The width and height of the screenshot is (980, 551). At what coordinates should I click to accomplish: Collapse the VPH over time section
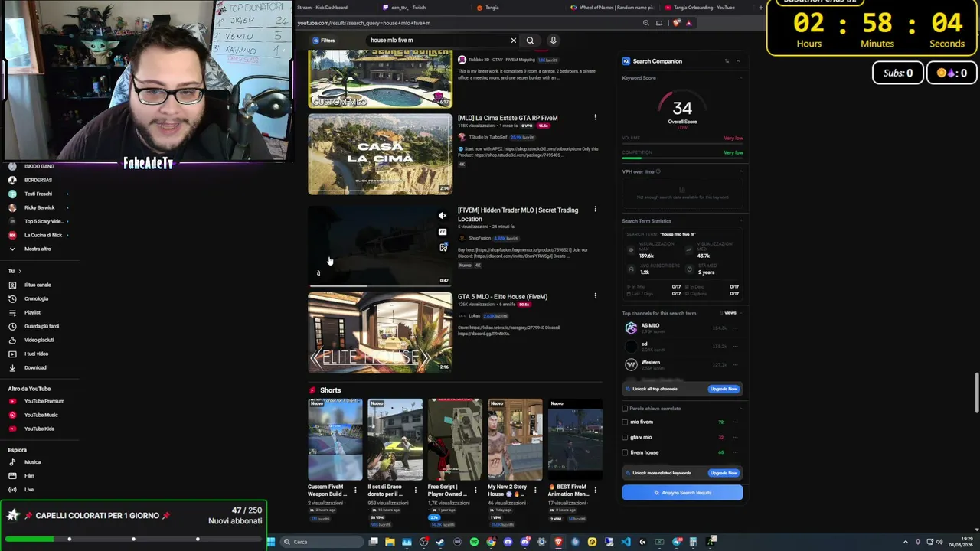pyautogui.click(x=741, y=171)
